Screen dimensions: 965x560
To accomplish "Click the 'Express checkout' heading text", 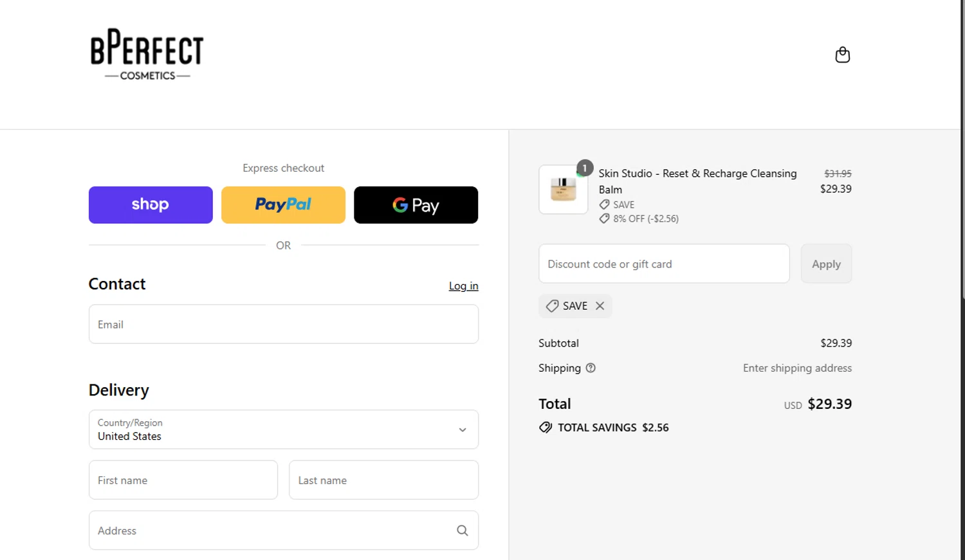I will coord(283,168).
